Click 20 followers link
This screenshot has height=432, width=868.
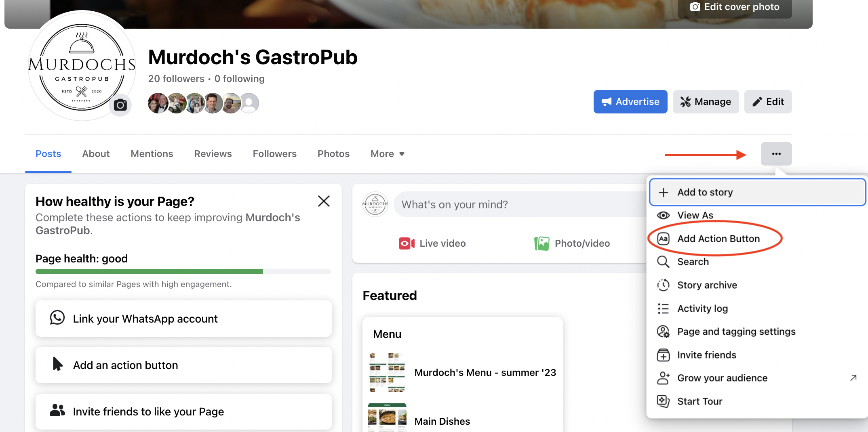point(176,79)
